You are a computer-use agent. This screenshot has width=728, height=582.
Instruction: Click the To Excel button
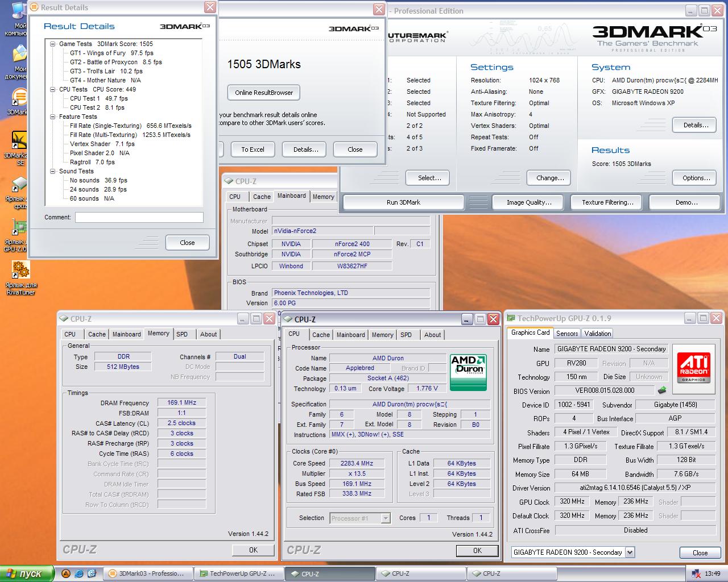click(x=253, y=149)
